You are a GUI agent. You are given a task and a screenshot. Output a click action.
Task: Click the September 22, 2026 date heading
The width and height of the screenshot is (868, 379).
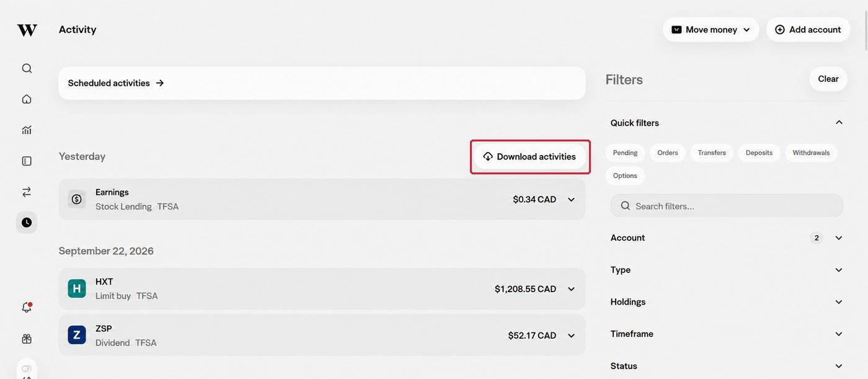click(x=106, y=251)
